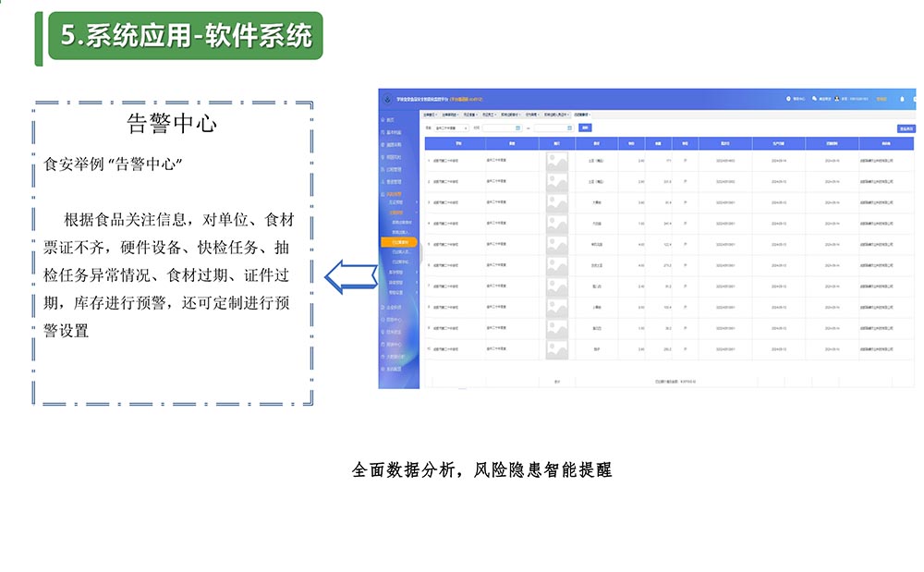Click the user avatar icon in the header
The width and height of the screenshot is (924, 572).
click(837, 98)
